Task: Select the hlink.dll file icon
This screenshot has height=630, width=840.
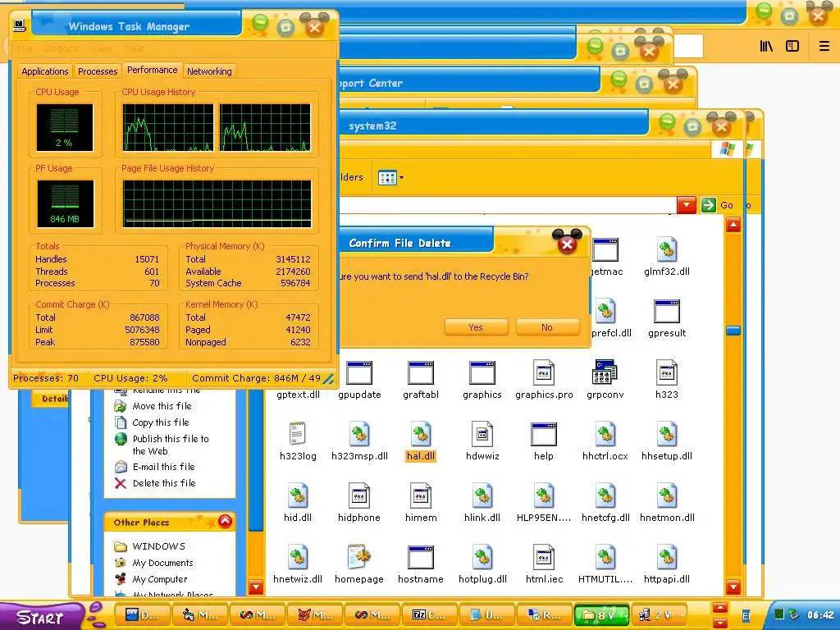Action: tap(482, 495)
